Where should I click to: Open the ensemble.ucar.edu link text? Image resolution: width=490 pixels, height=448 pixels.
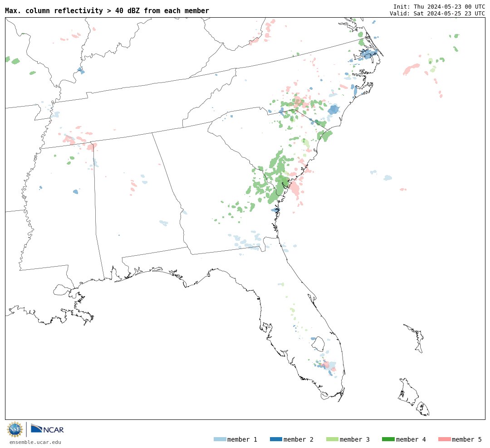(35, 442)
